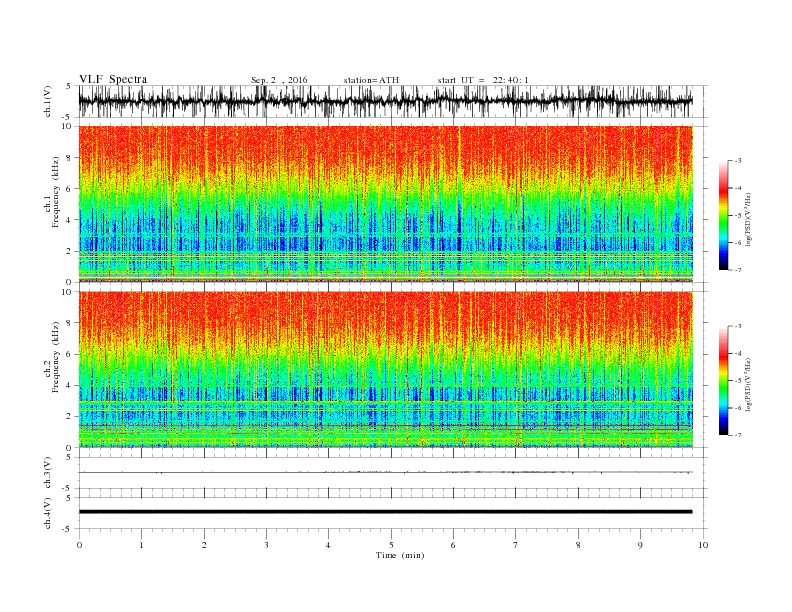Screen dimensions: 792x612
Task: Click the '5' tick on the time axis
Action: [391, 545]
